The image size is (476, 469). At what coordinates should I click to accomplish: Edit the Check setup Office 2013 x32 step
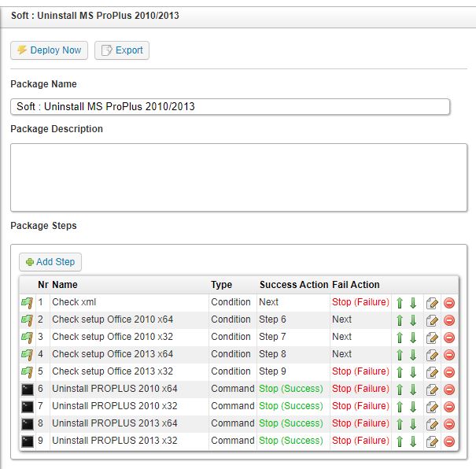[432, 372]
